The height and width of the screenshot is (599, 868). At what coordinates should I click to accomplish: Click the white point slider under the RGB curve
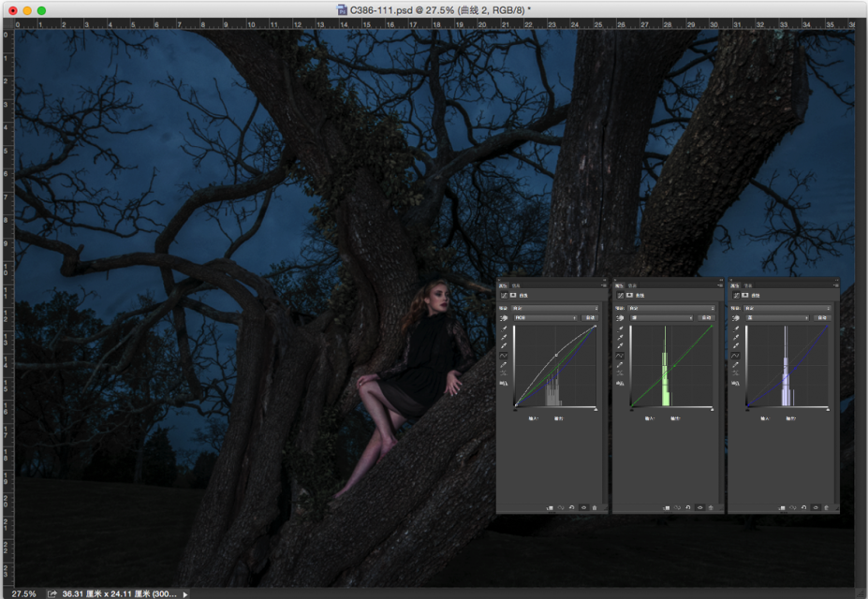pos(596,410)
